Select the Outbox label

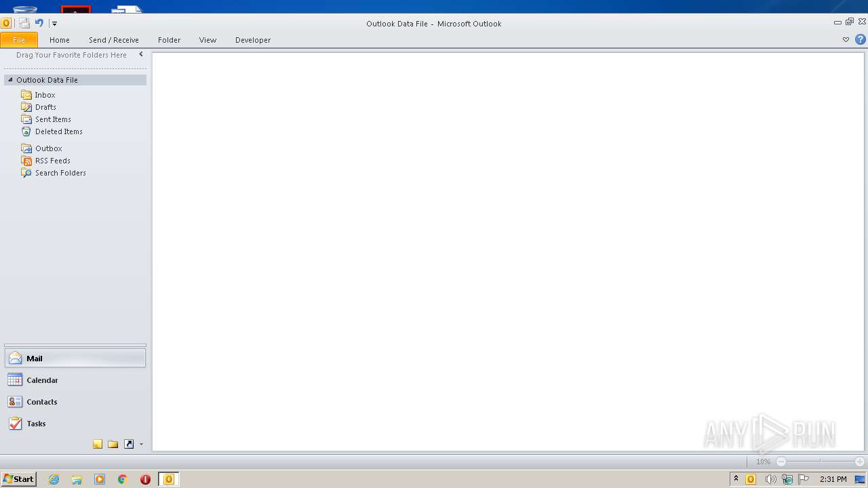coord(49,149)
